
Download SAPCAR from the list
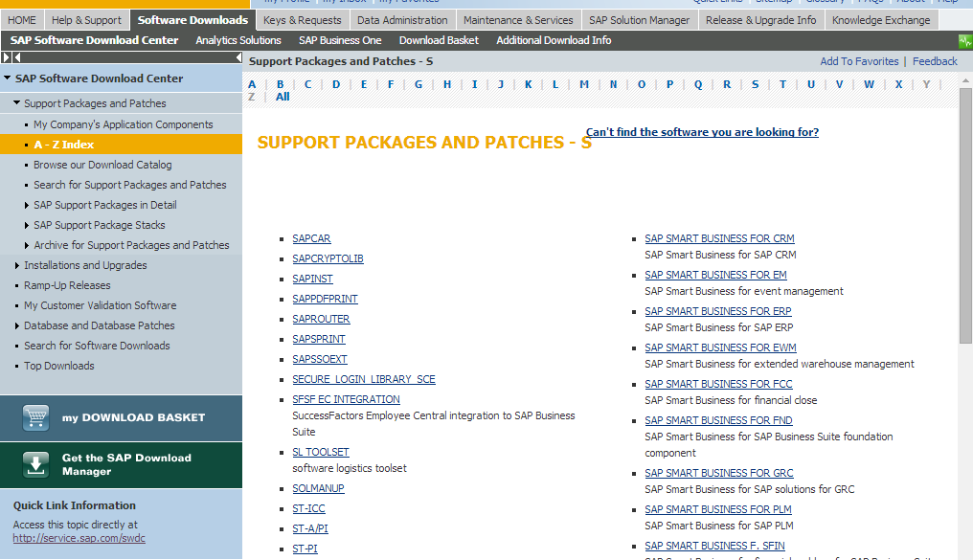(x=311, y=239)
